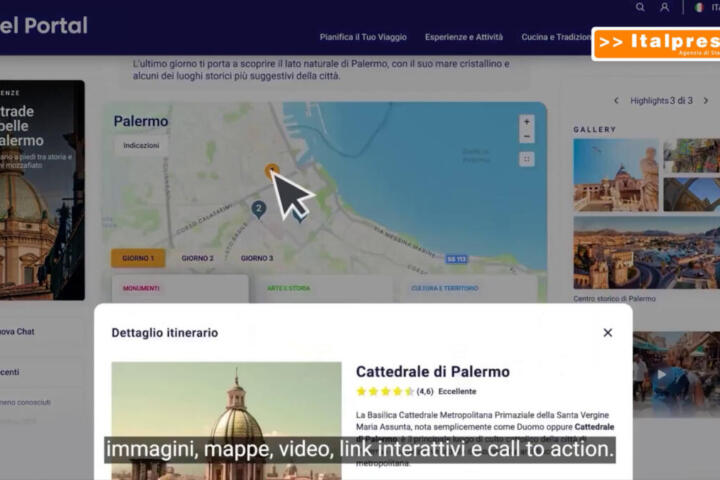720x480 pixels.
Task: Zoom out on the Palermo map
Action: [x=527, y=136]
